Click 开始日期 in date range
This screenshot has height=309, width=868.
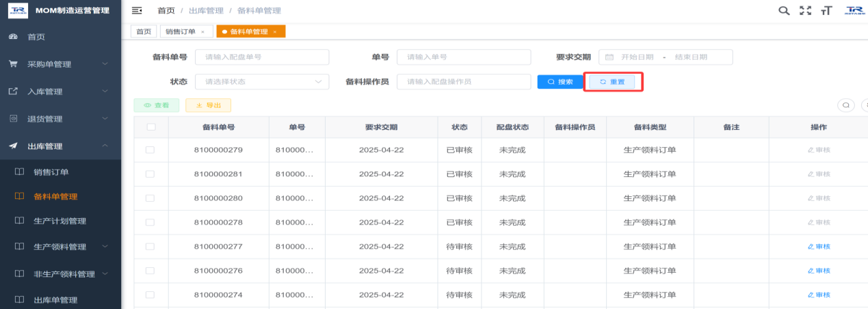coord(637,57)
